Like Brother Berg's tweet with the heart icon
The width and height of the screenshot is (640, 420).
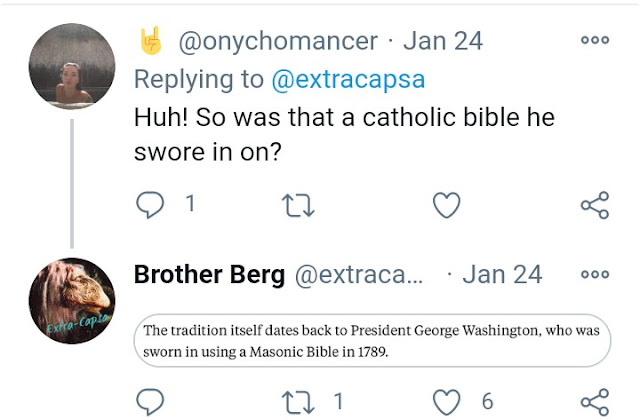pos(447,402)
